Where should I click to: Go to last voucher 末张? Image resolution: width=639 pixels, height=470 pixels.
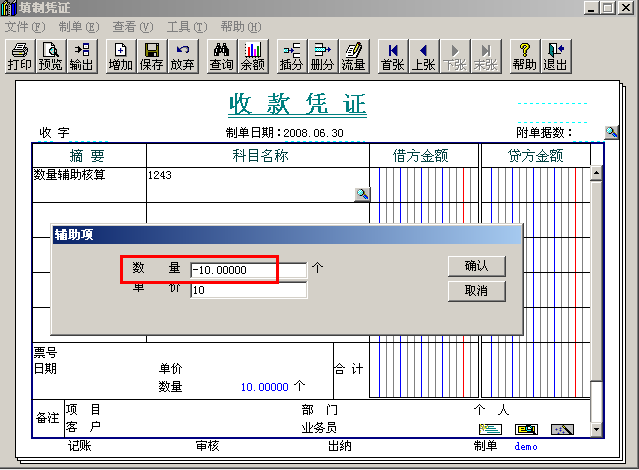pos(486,56)
